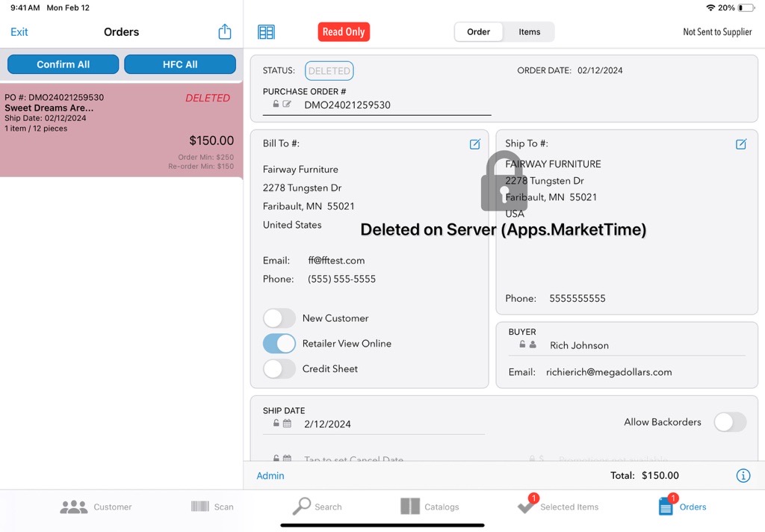
Task: Tap the email ff@fftest.com
Action: point(336,260)
